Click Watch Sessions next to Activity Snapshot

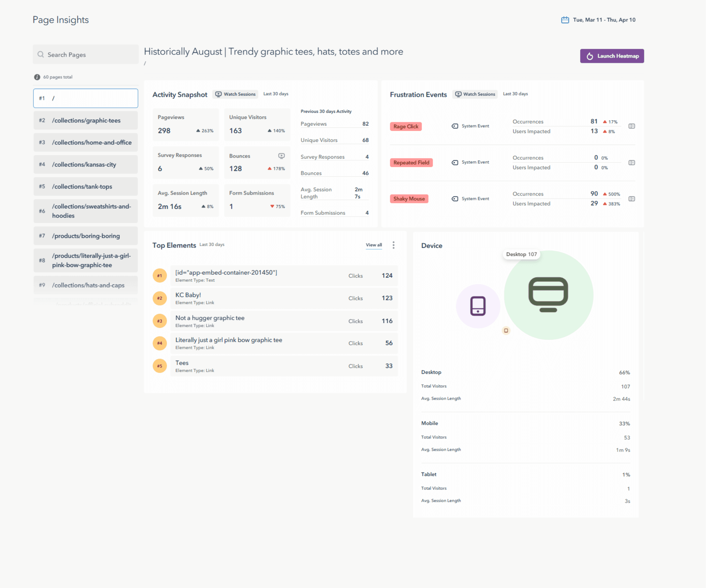tap(235, 94)
